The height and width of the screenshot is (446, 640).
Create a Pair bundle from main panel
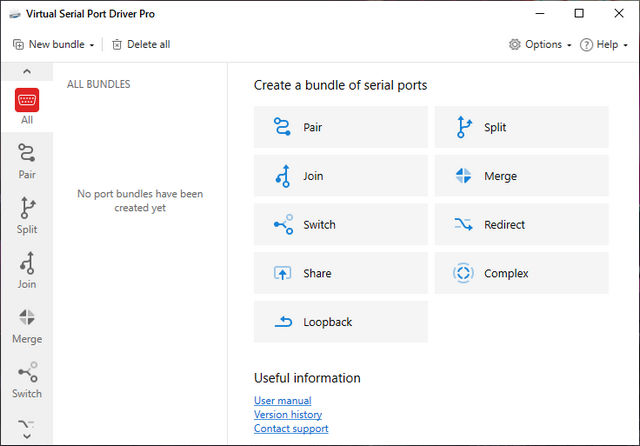coord(341,127)
